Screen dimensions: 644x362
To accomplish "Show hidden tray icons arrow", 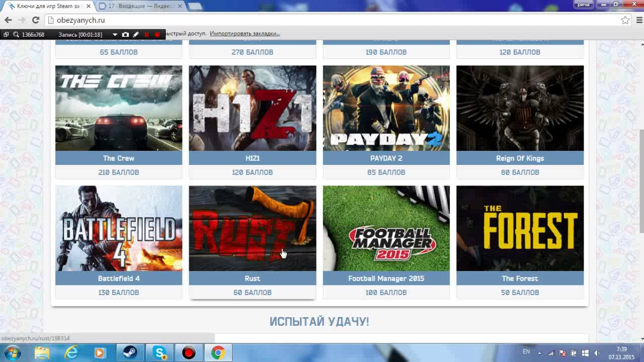I will click(x=540, y=353).
